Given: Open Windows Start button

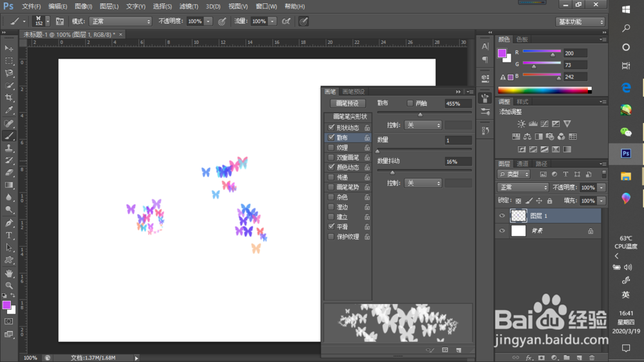Looking at the screenshot, I should point(626,10).
